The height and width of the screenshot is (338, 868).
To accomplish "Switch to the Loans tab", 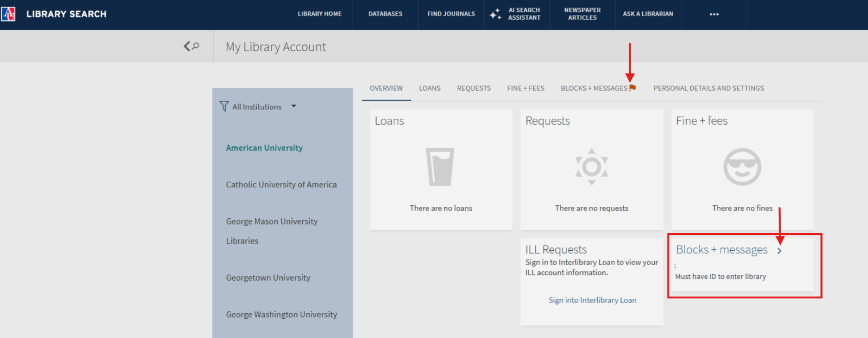I will [429, 88].
